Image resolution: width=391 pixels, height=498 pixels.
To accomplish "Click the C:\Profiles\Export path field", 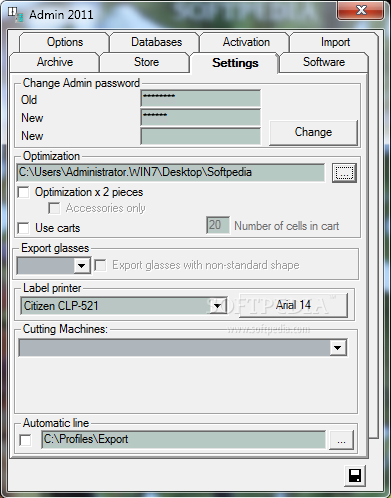I will [x=183, y=440].
